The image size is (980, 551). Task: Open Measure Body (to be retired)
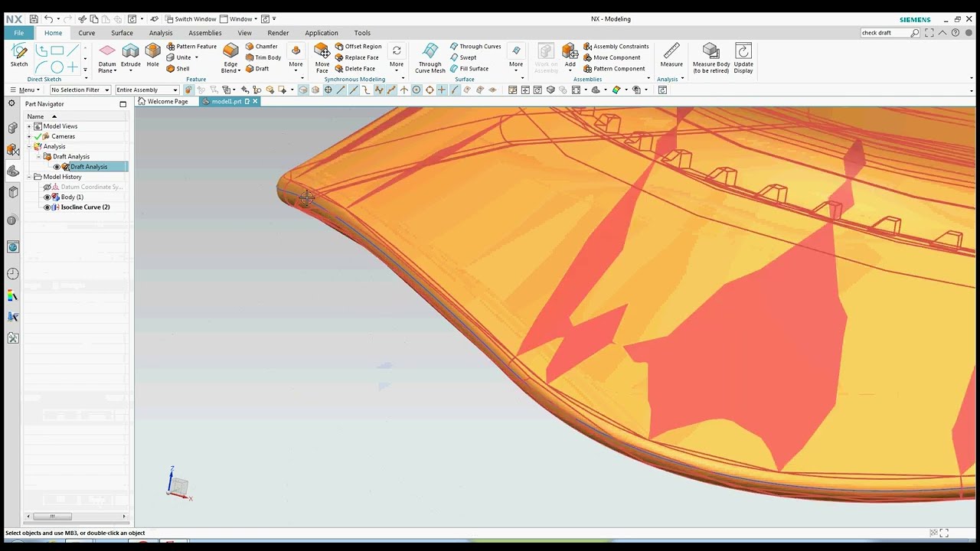(x=711, y=58)
